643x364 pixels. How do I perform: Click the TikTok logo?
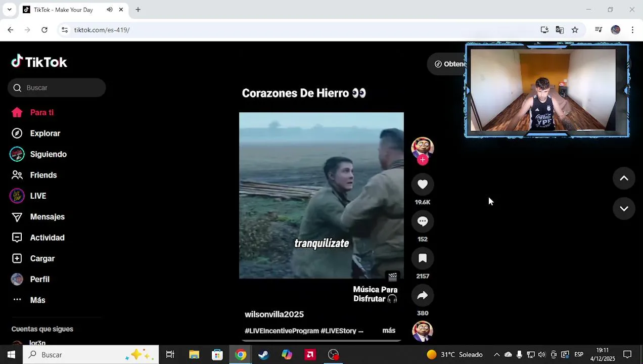pos(39,62)
